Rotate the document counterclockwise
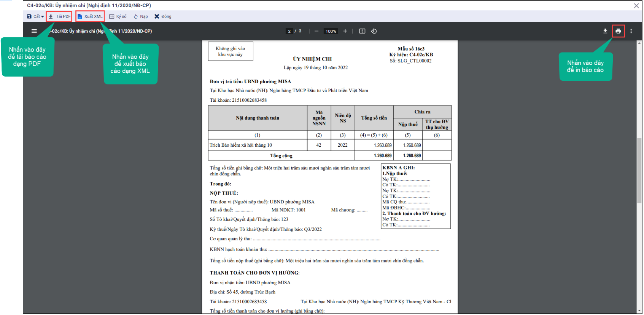 (374, 31)
